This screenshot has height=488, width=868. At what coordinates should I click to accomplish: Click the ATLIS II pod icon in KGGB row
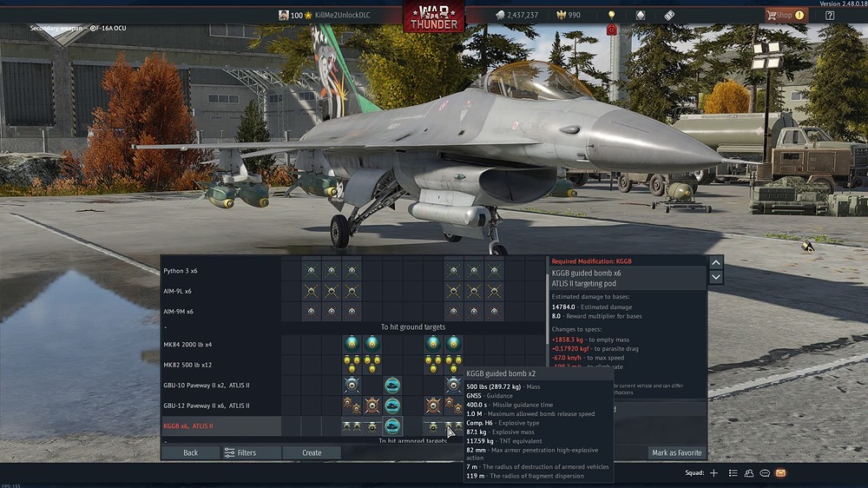(392, 426)
